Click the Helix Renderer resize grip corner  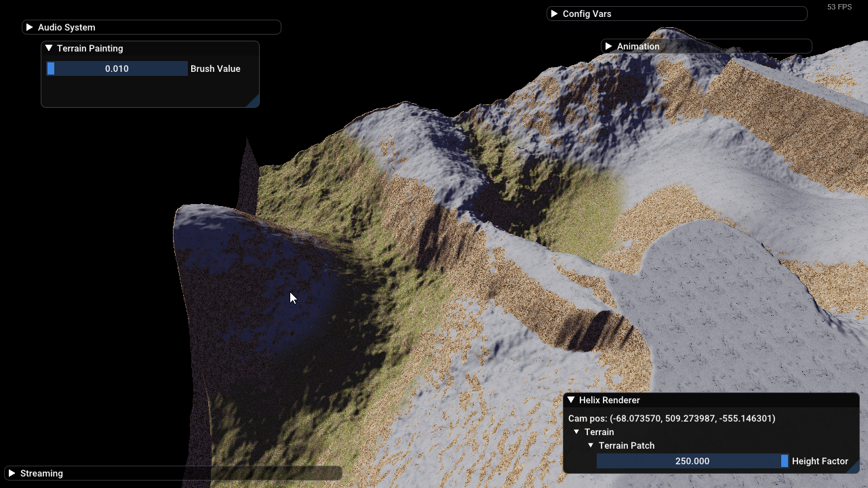click(x=853, y=467)
